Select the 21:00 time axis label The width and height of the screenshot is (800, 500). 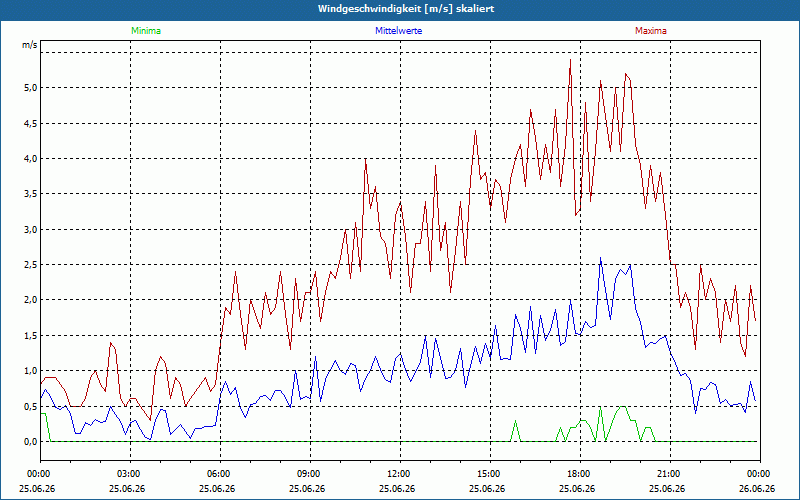point(670,474)
